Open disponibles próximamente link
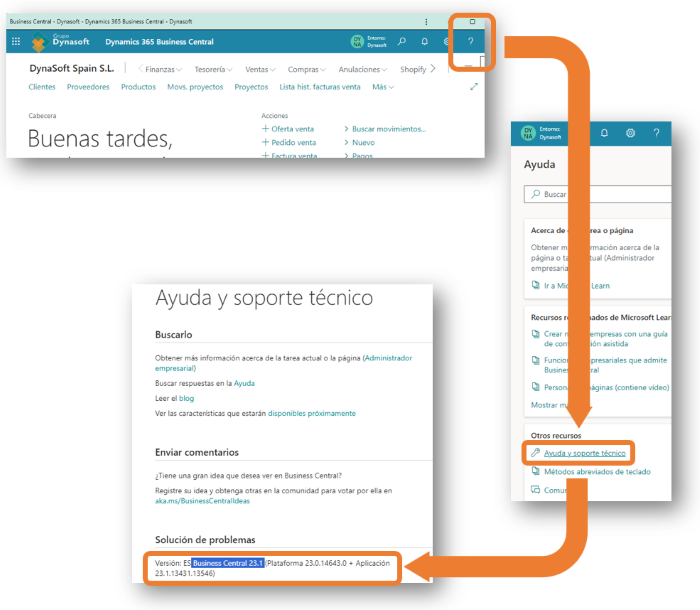The image size is (700, 610). [x=312, y=413]
